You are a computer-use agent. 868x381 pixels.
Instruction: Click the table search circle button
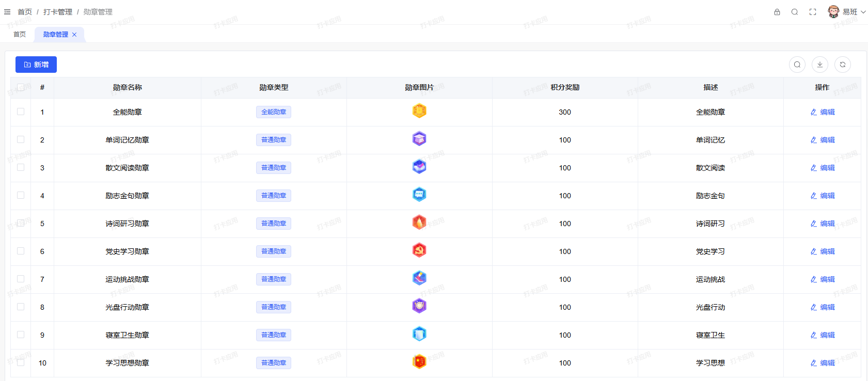click(x=797, y=65)
